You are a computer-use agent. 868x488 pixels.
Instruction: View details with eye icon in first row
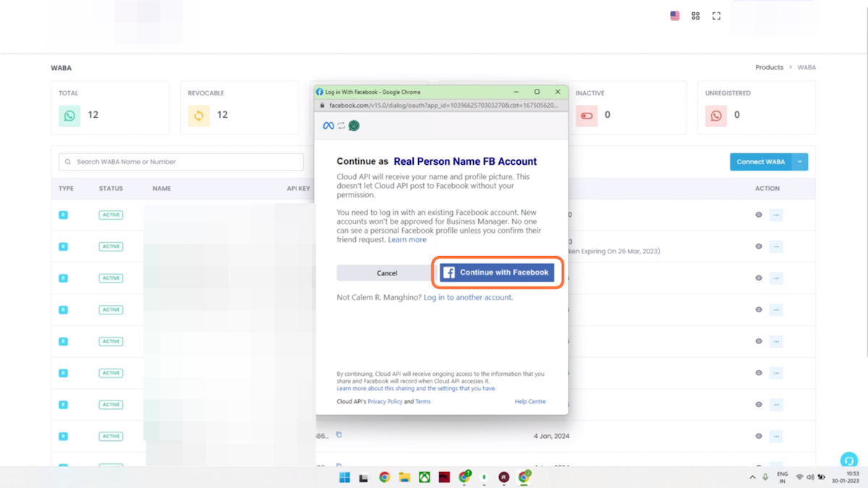pyautogui.click(x=759, y=215)
